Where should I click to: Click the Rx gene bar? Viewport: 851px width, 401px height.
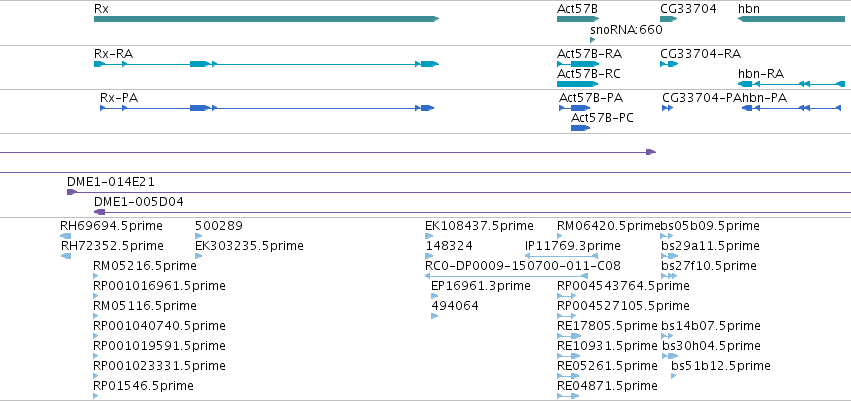click(266, 19)
